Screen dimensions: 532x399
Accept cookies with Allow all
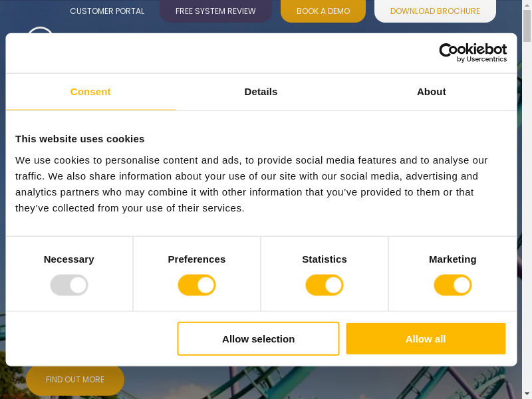[x=426, y=339]
